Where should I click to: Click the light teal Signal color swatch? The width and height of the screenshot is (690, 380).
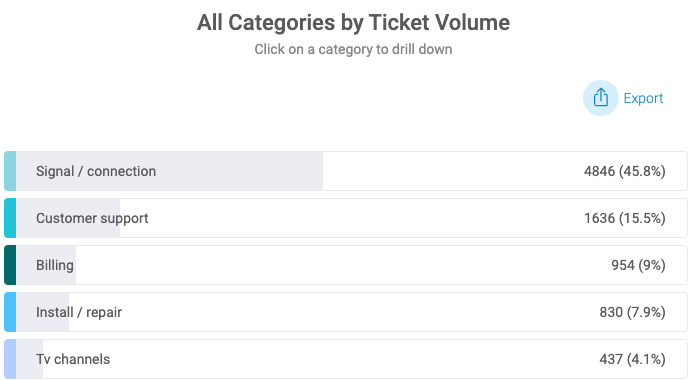point(10,171)
